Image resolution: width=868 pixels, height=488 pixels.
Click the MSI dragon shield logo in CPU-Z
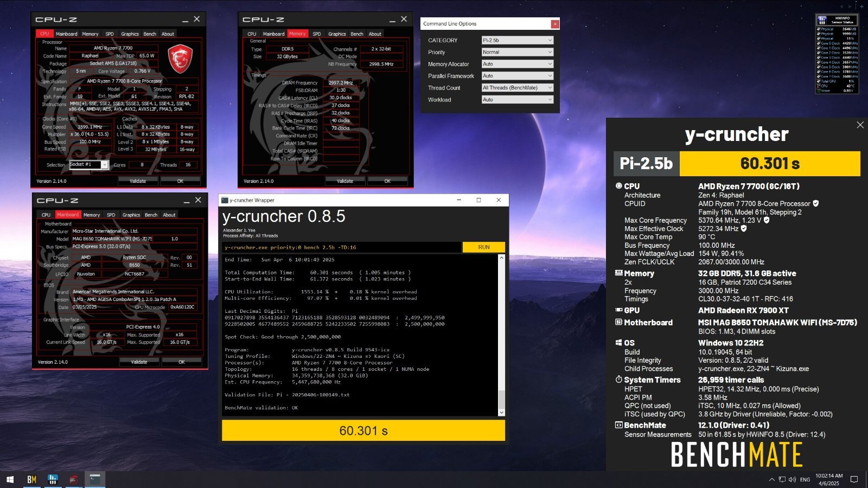click(x=180, y=59)
